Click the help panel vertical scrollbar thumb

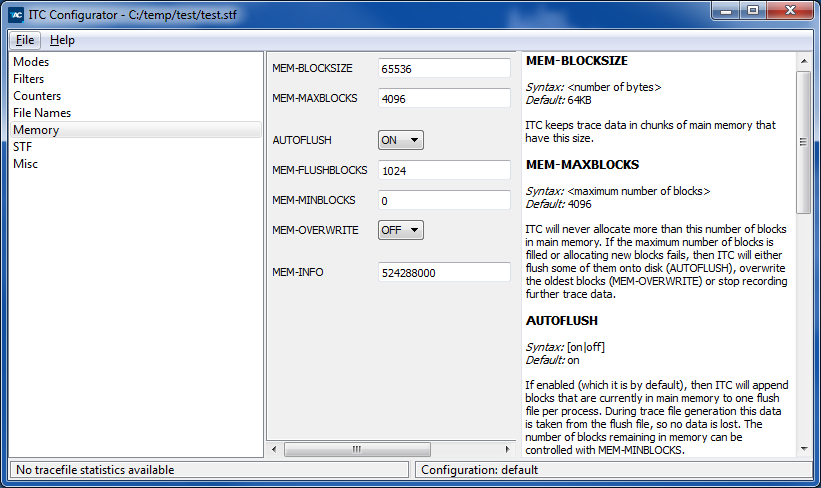point(803,140)
